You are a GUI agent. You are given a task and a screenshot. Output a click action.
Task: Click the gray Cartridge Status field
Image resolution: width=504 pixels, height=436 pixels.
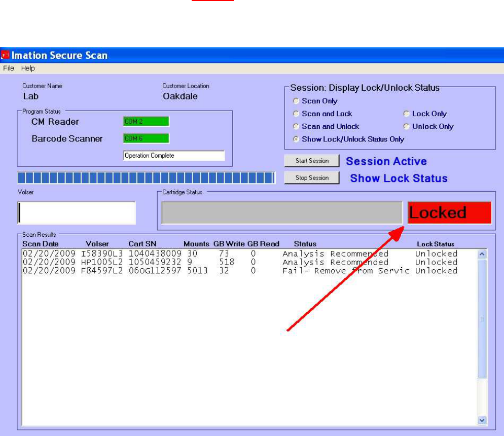point(282,213)
